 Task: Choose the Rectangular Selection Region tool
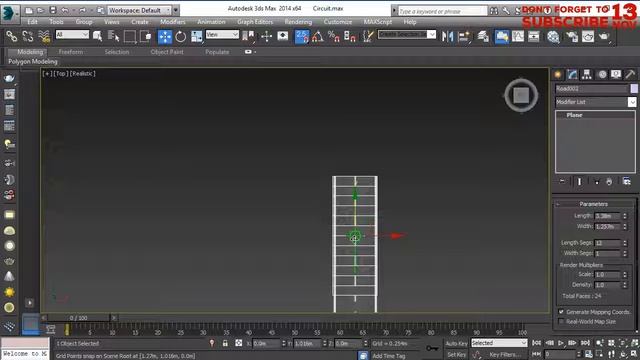point(129,37)
